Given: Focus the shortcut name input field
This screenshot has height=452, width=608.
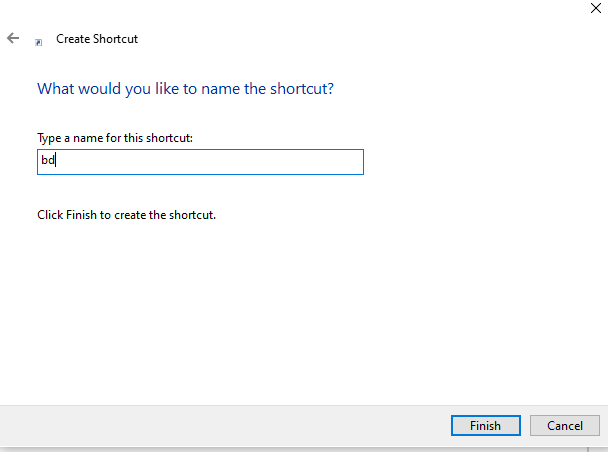Looking at the screenshot, I should pyautogui.click(x=200, y=162).
